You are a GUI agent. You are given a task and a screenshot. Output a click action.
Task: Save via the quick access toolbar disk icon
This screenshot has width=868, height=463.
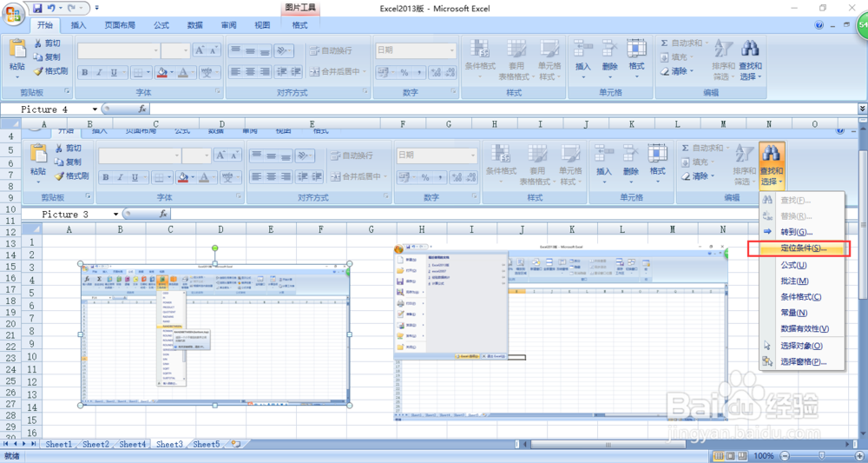click(x=37, y=9)
